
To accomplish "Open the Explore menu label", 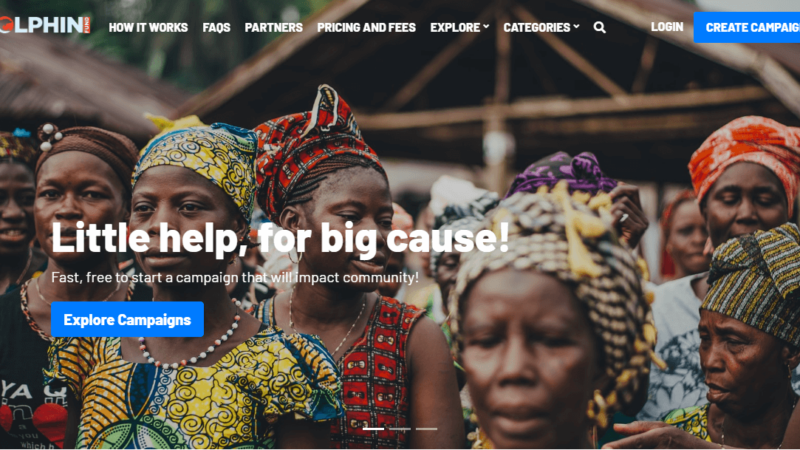I will tap(455, 28).
